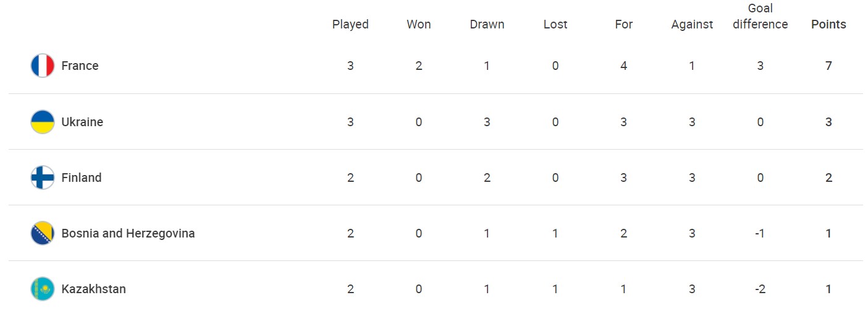
Task: Click the Played column header
Action: pyautogui.click(x=350, y=24)
